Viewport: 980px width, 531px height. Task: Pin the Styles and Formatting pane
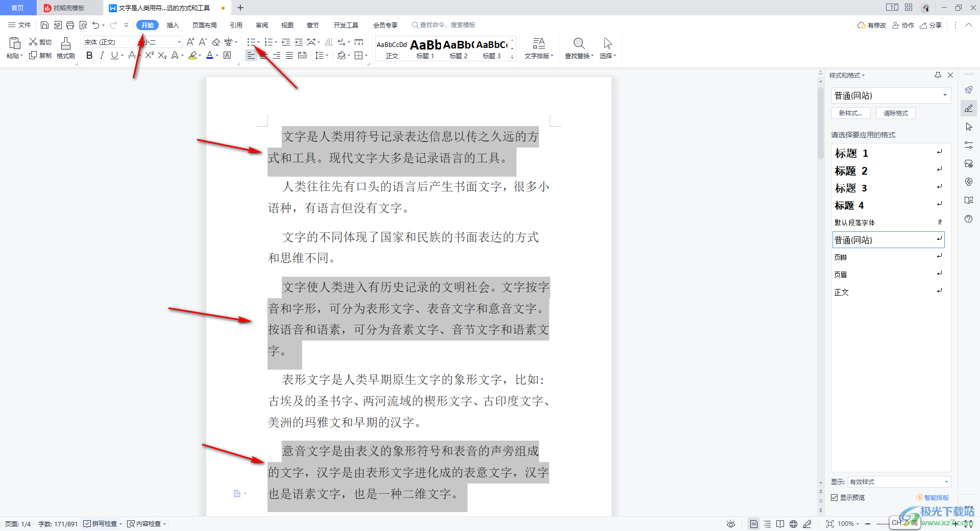(938, 75)
